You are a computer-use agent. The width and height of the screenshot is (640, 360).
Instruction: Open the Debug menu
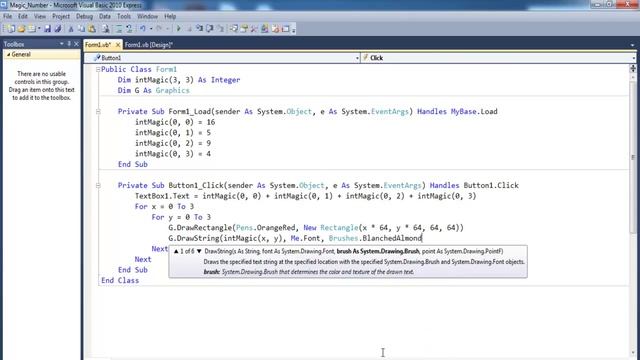coord(84,16)
